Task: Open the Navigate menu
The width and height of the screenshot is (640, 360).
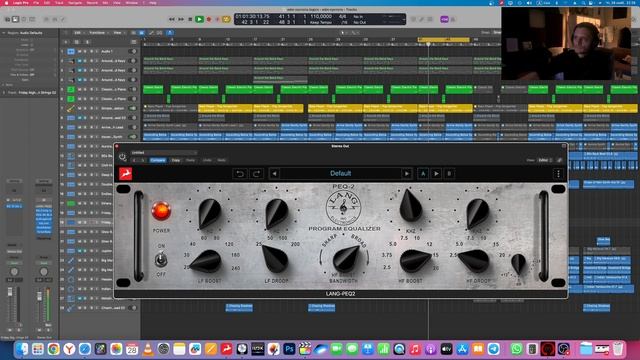Action: click(x=75, y=2)
